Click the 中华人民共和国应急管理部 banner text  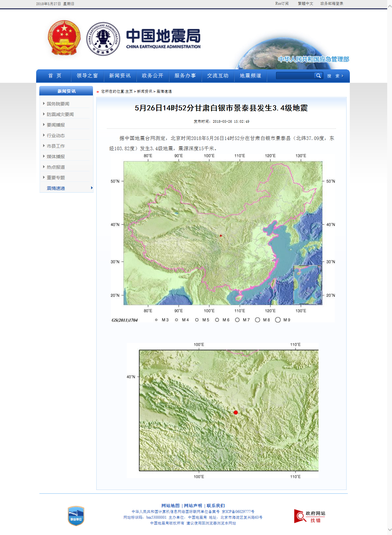313,59
